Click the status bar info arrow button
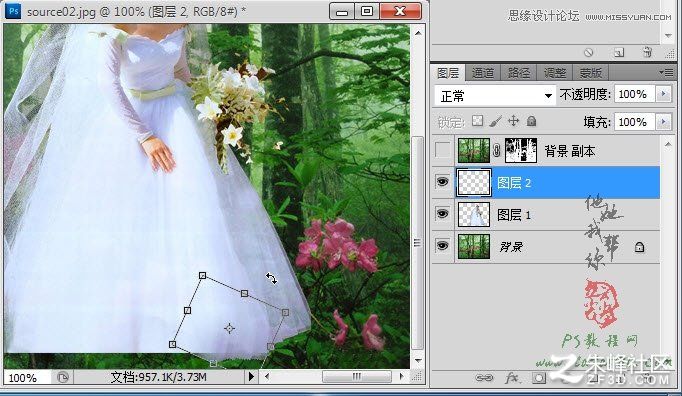 (251, 376)
